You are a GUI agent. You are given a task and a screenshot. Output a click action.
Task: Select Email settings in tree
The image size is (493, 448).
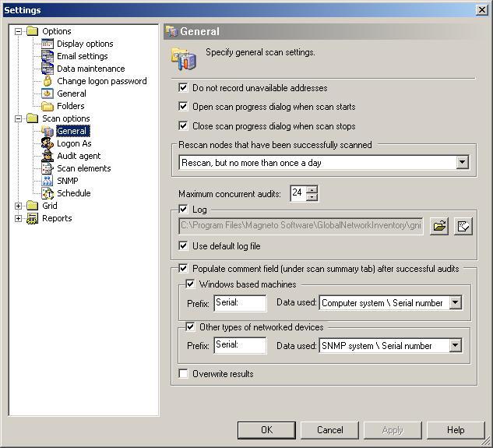click(x=83, y=56)
